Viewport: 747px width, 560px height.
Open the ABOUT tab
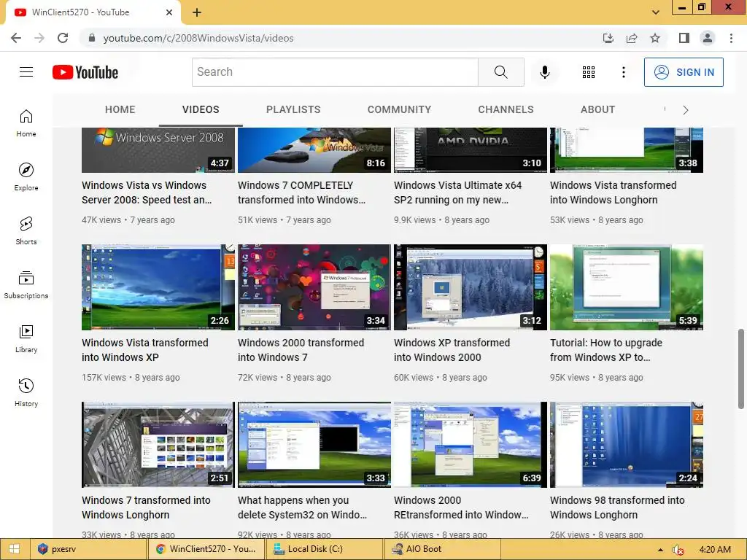tap(598, 109)
